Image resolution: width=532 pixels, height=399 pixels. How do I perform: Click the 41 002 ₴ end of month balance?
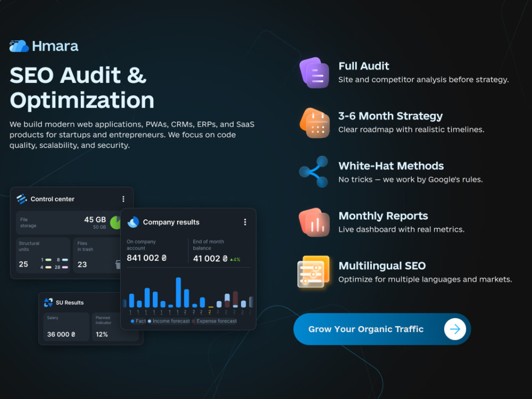pos(210,259)
